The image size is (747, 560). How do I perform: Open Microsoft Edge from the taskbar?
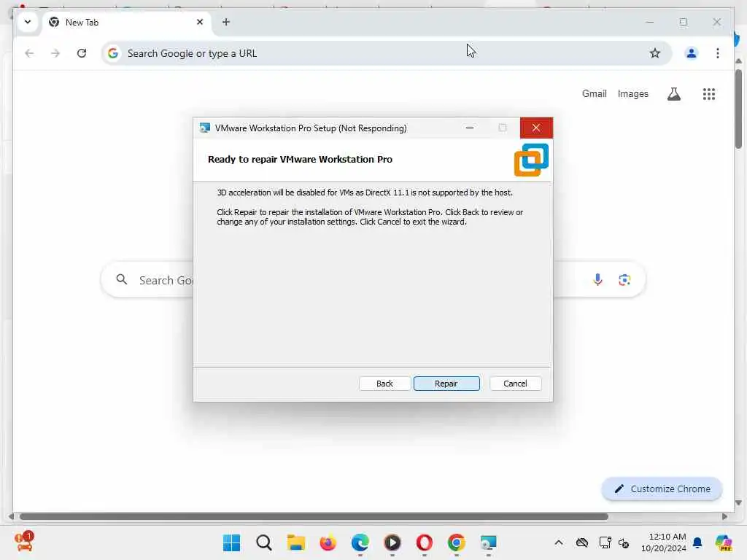click(360, 542)
